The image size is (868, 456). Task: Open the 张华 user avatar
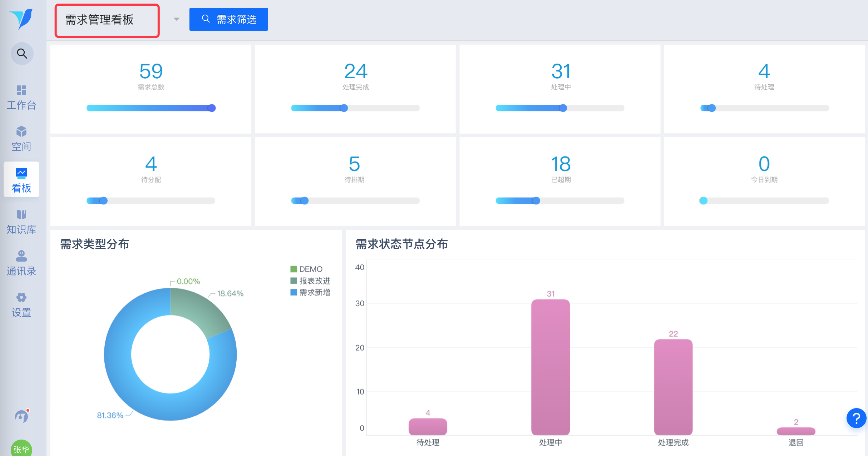point(21,448)
